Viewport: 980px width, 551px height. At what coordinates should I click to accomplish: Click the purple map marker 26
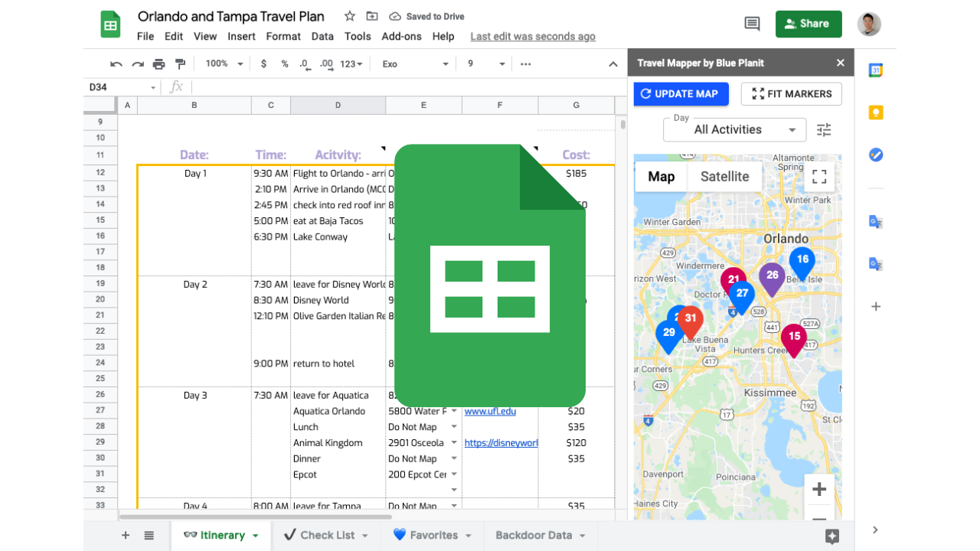(x=772, y=278)
